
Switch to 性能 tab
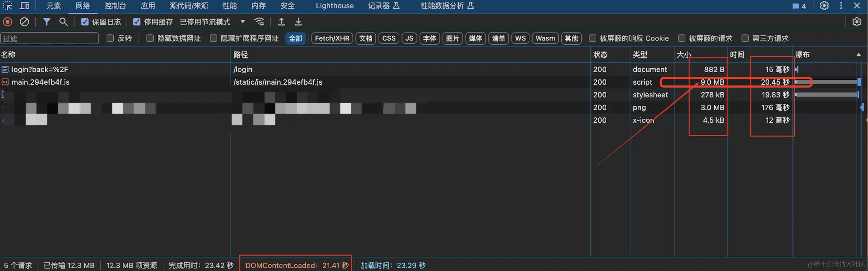coord(230,6)
